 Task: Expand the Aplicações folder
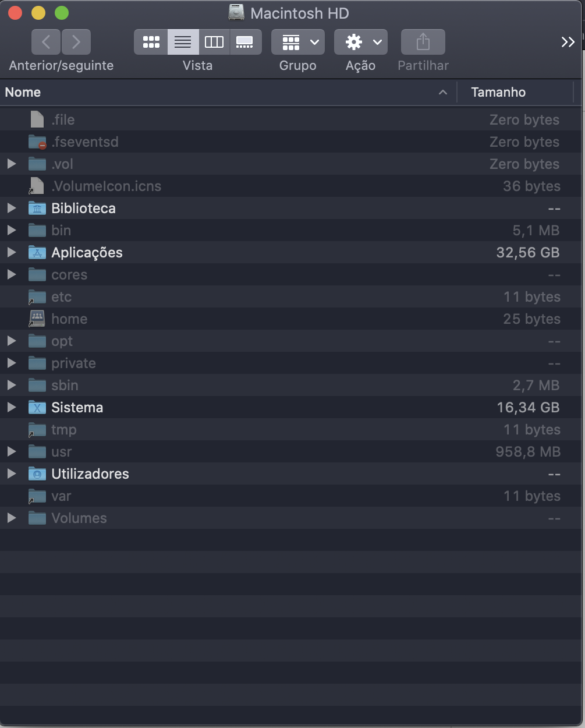pyautogui.click(x=12, y=252)
